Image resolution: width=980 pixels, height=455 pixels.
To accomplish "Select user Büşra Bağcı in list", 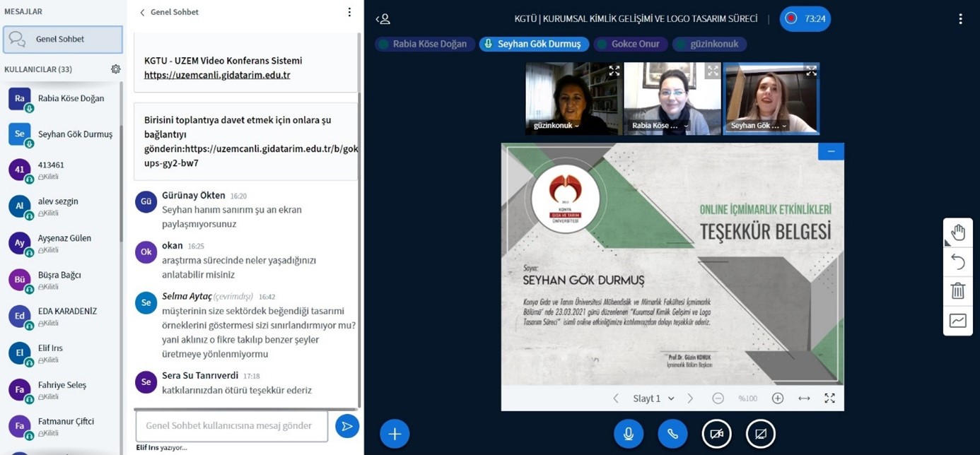I will (x=61, y=280).
